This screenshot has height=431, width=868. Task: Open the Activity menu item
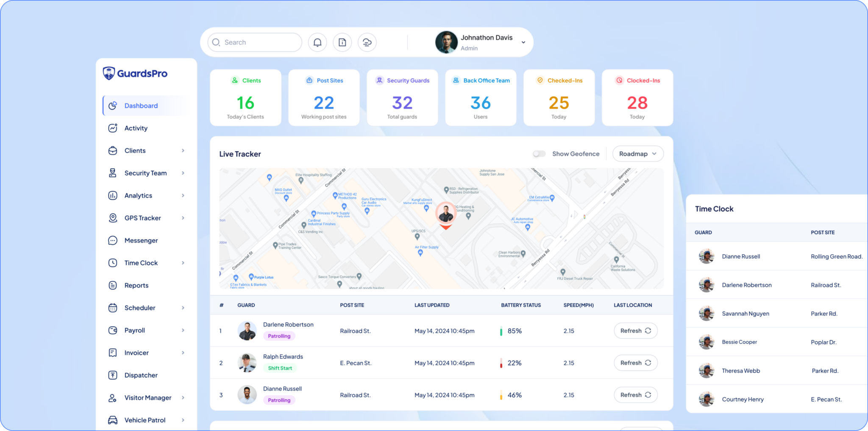pyautogui.click(x=136, y=128)
